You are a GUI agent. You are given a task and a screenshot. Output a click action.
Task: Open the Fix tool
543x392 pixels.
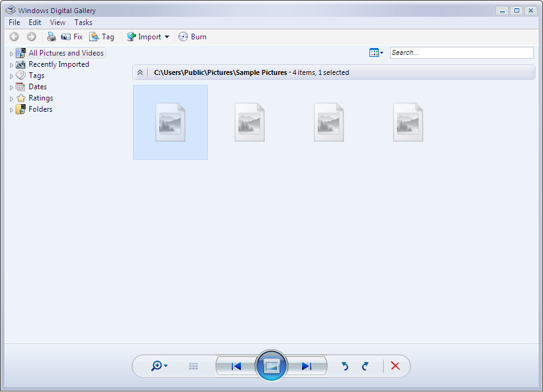pos(72,37)
